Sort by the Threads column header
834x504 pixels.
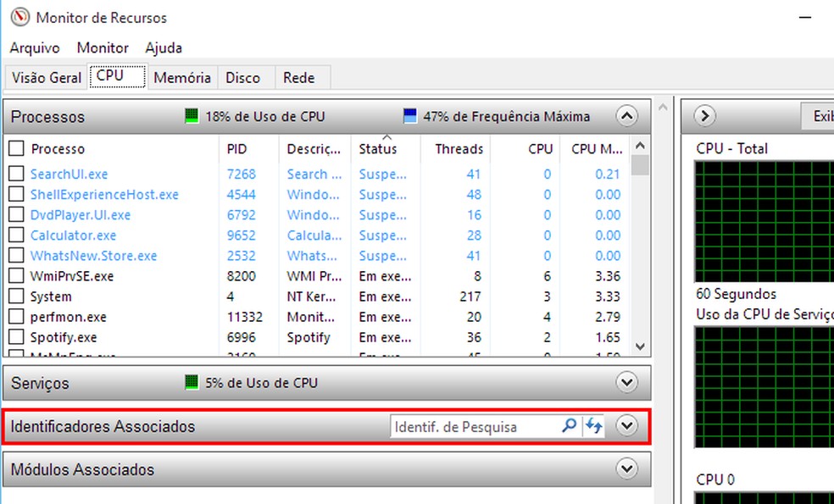pos(459,149)
